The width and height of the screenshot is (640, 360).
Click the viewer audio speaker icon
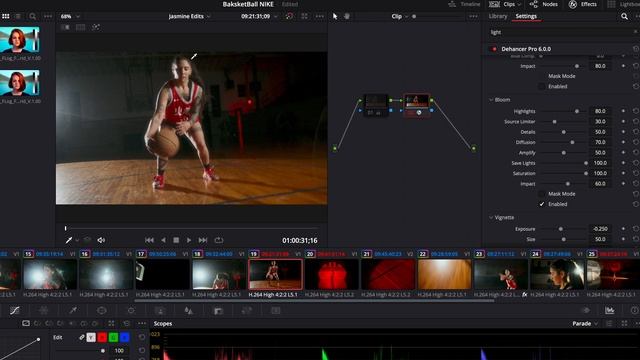click(101, 240)
